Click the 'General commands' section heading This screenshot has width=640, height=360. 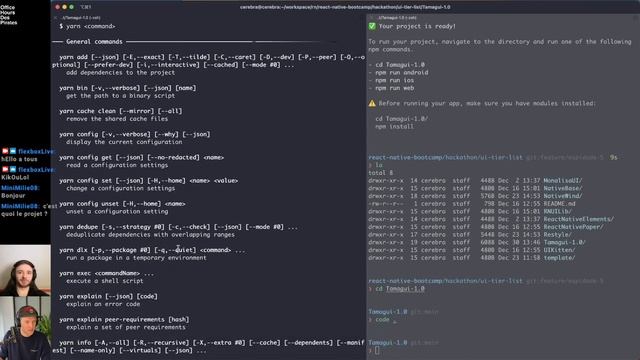tap(94, 42)
